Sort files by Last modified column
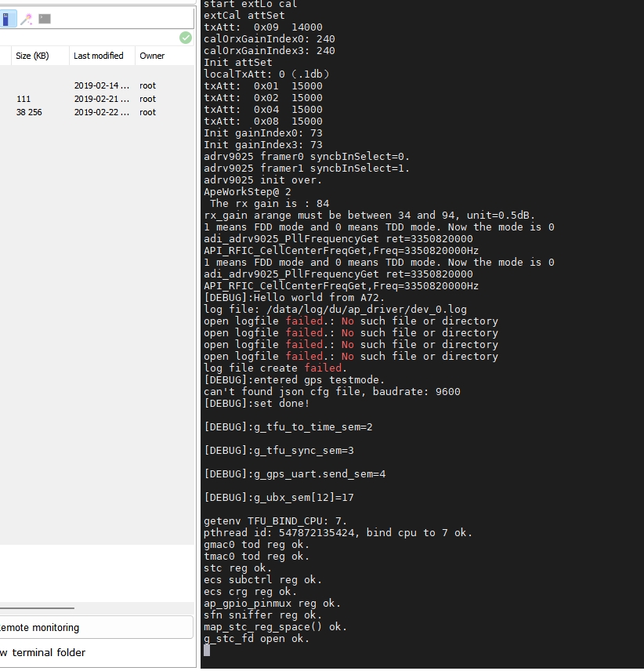 98,56
